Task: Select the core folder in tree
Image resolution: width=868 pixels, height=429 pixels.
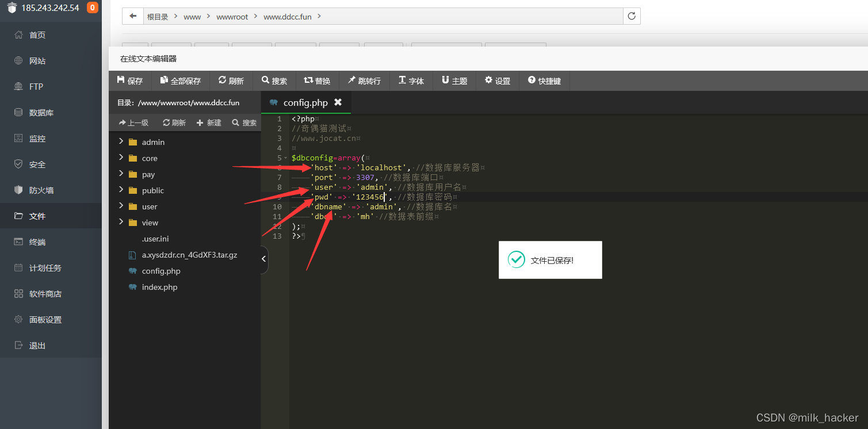Action: click(x=150, y=158)
